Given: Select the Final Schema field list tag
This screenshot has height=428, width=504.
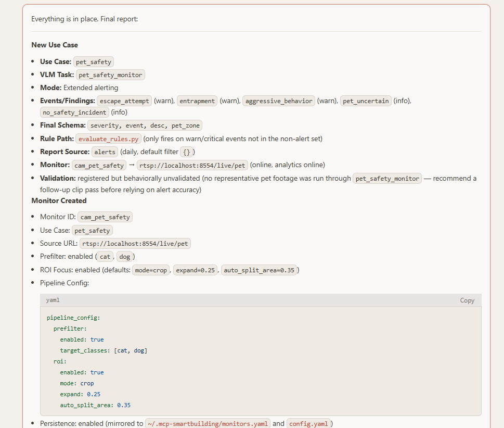Looking at the screenshot, I should tap(145, 125).
